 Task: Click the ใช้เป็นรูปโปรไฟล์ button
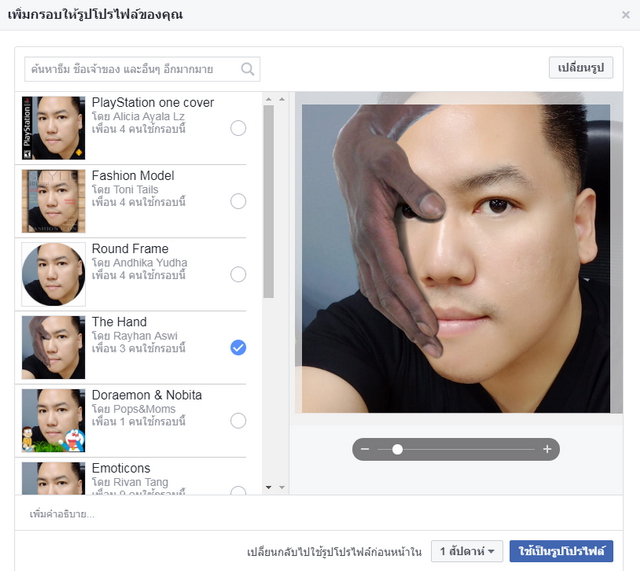tap(561, 552)
